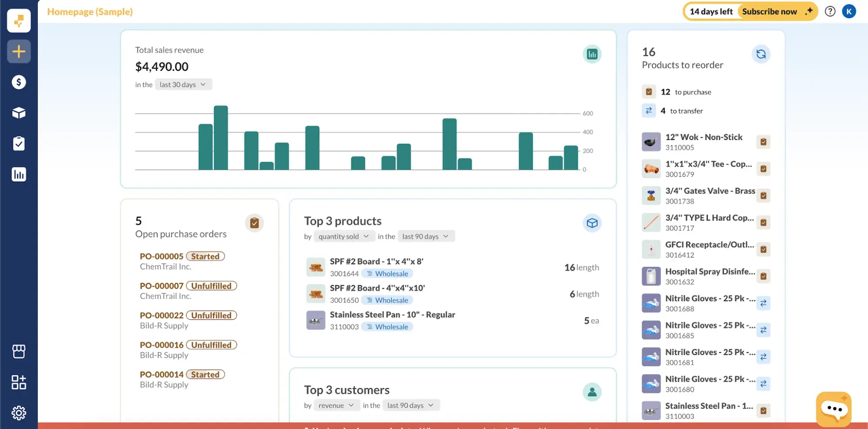Open SPF #2 Board - 1"x4"x8' product

coord(376,261)
